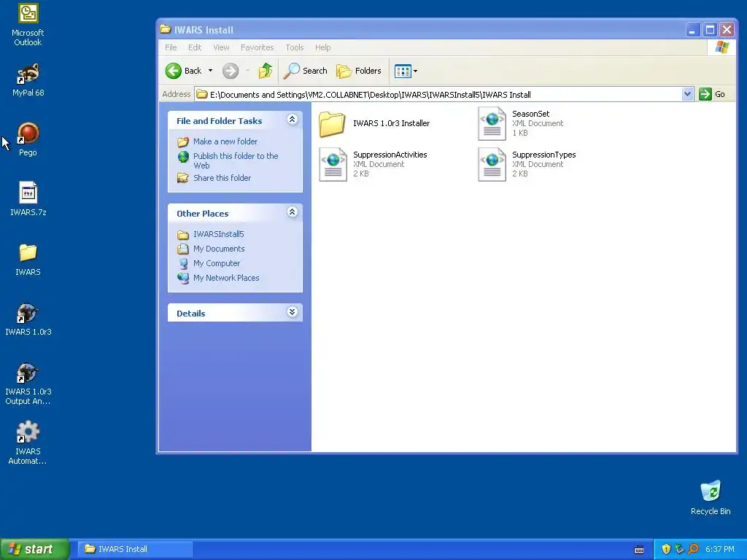Click the keyboard icon on the taskbar
This screenshot has width=747, height=560.
pyautogui.click(x=639, y=550)
